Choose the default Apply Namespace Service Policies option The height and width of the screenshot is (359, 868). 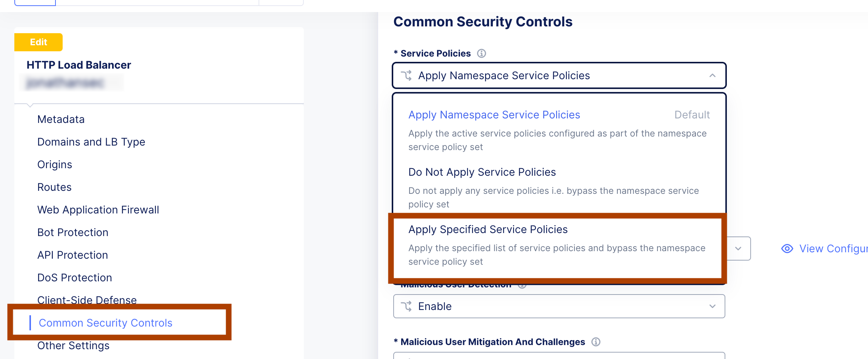pos(494,115)
